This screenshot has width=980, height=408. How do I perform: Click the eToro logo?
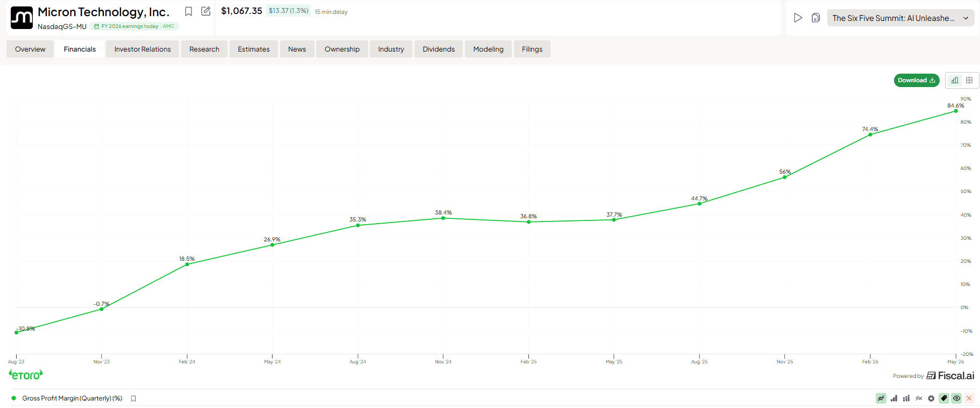pyautogui.click(x=26, y=375)
